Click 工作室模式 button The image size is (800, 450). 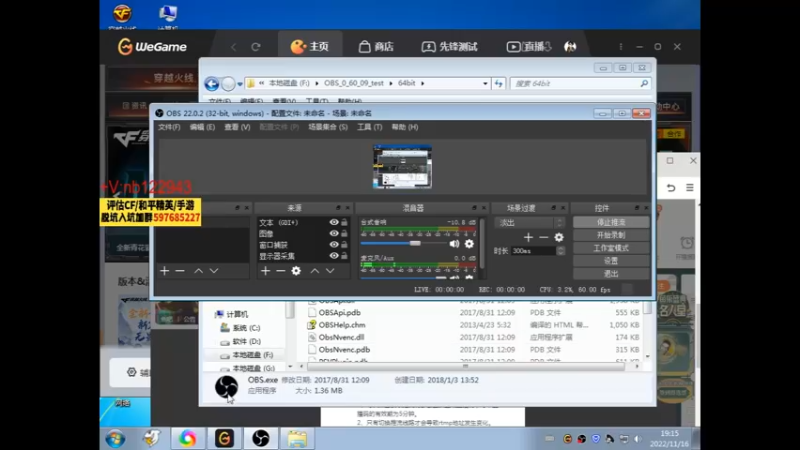tap(611, 248)
